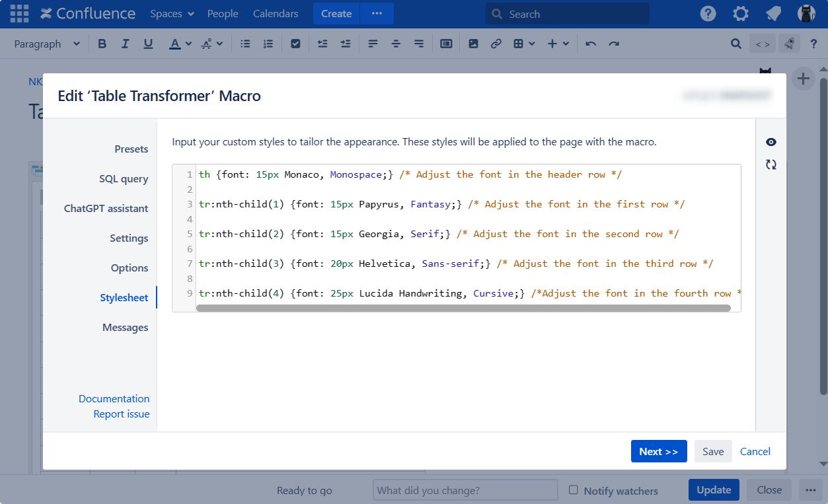This screenshot has width=828, height=504.
Task: Toggle bold formatting in editor toolbar
Action: (102, 44)
